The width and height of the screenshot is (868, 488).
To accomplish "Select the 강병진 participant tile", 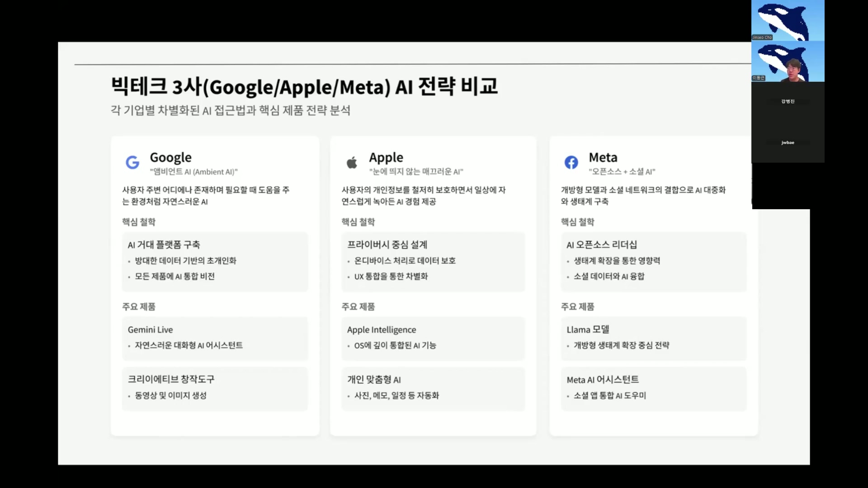I will coord(788,102).
